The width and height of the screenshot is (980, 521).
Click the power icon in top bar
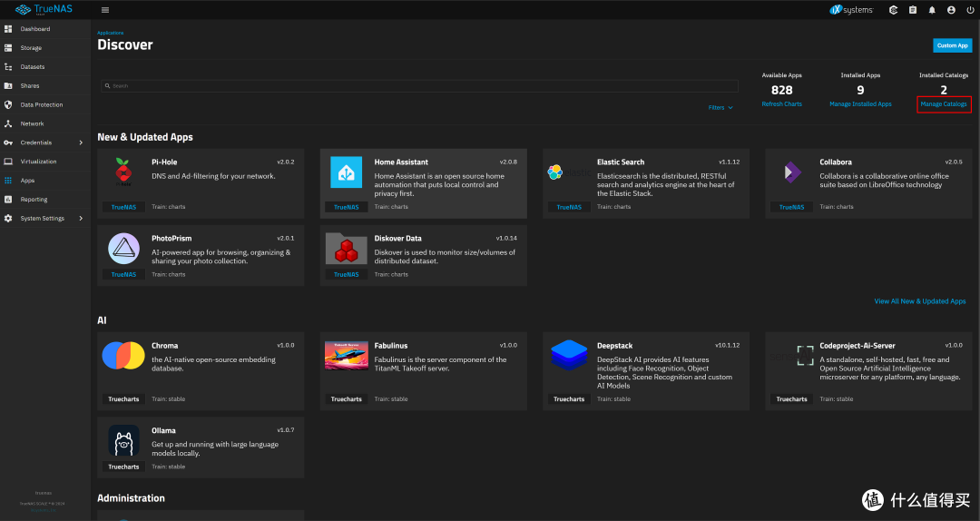pos(970,10)
